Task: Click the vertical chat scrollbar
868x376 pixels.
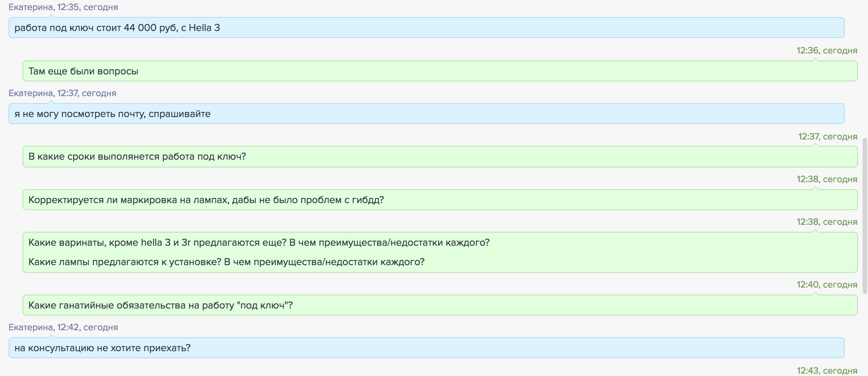Action: point(865,215)
